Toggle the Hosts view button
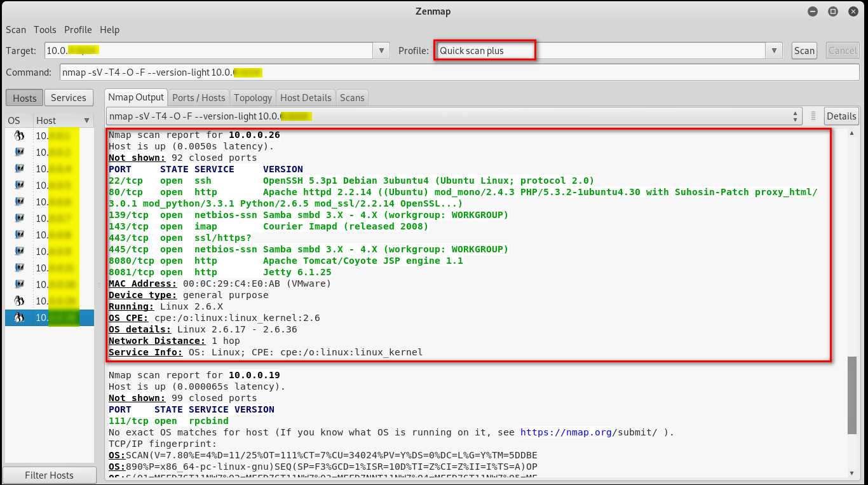This screenshot has height=485, width=868. [25, 98]
